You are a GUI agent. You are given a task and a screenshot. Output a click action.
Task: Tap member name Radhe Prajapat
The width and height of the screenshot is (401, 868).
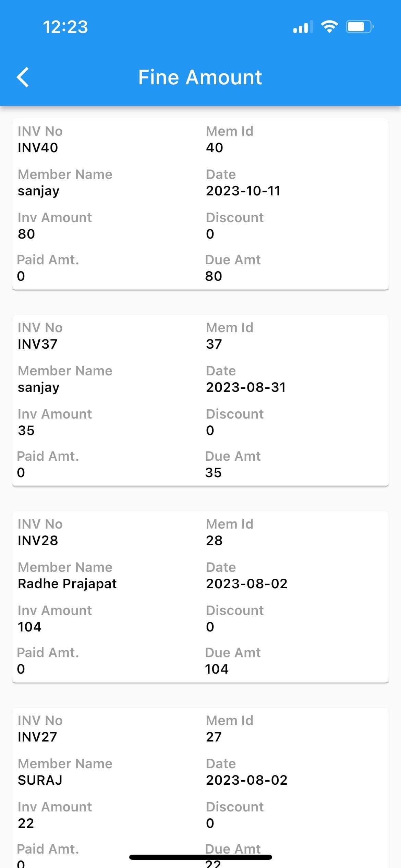67,584
